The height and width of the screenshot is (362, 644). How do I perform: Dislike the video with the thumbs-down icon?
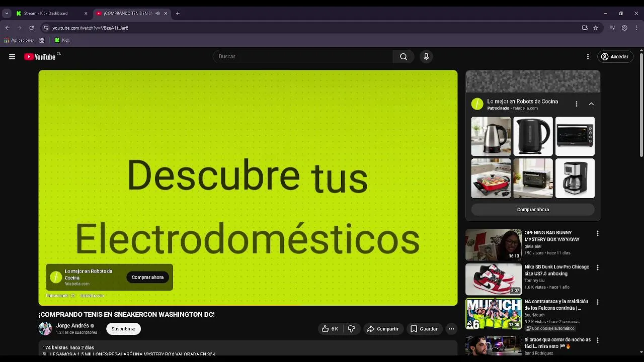coord(351,329)
